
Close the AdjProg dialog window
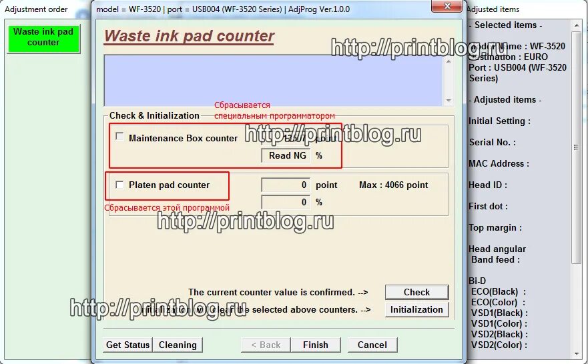pyautogui.click(x=447, y=6)
